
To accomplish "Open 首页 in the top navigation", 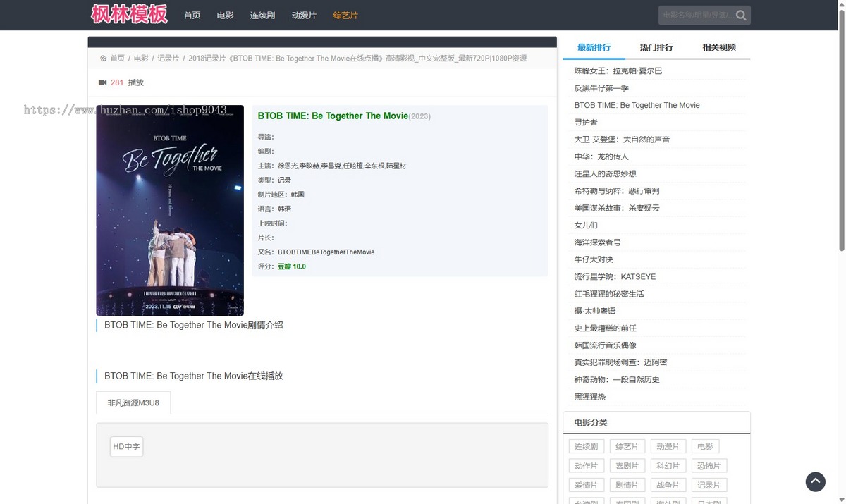I will tap(192, 16).
